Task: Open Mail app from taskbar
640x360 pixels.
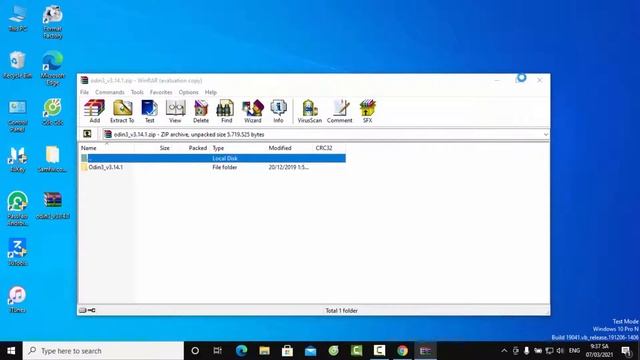Action: (x=311, y=351)
